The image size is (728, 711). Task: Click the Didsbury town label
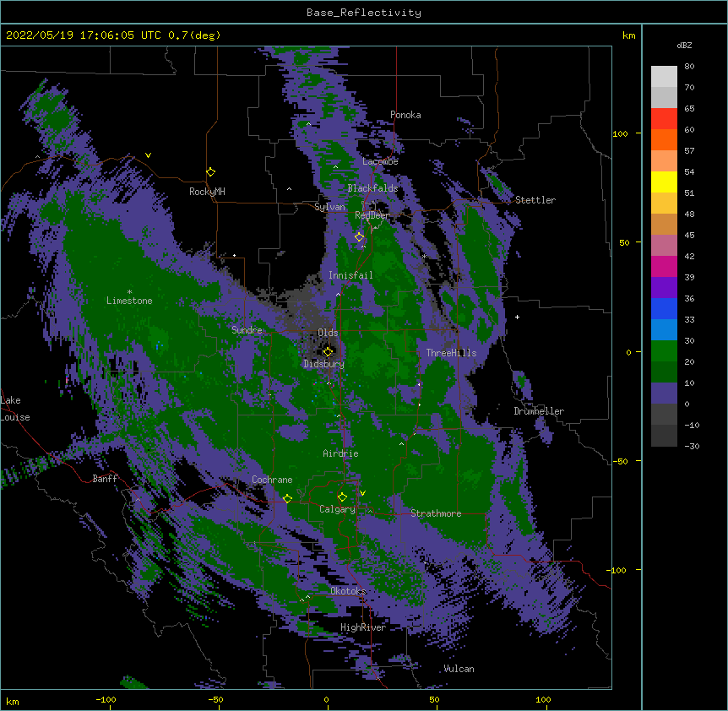coord(323,364)
